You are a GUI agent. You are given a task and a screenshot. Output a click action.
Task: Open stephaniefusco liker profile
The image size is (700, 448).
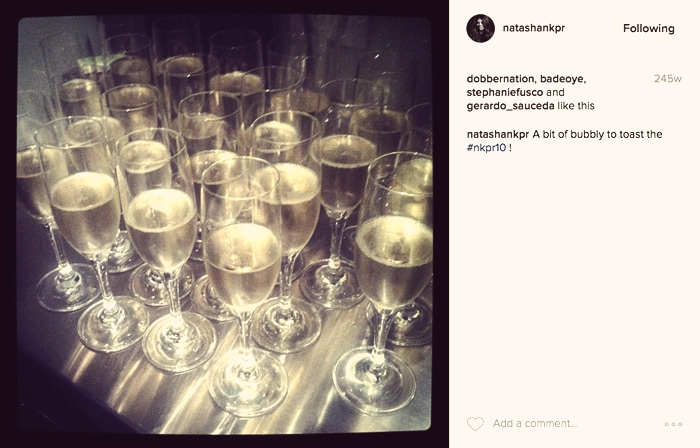[x=505, y=92]
